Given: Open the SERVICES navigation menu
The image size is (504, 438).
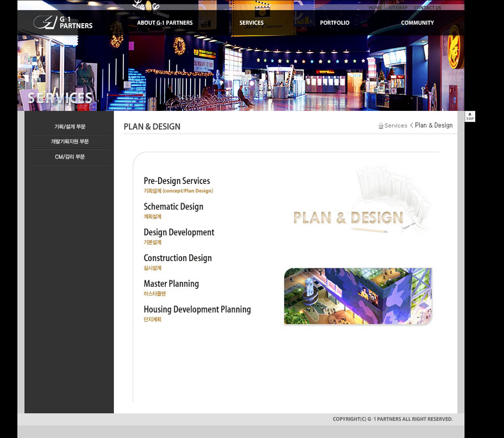Looking at the screenshot, I should [251, 23].
